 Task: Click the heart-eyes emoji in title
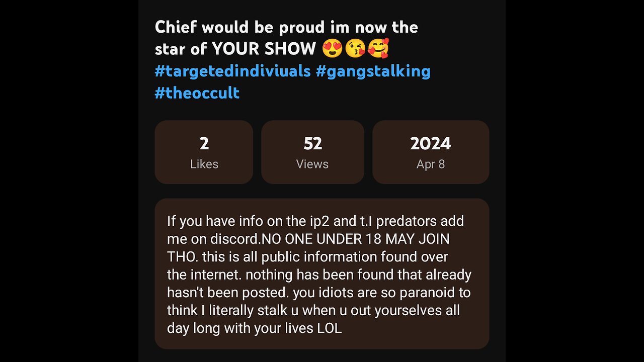(332, 49)
